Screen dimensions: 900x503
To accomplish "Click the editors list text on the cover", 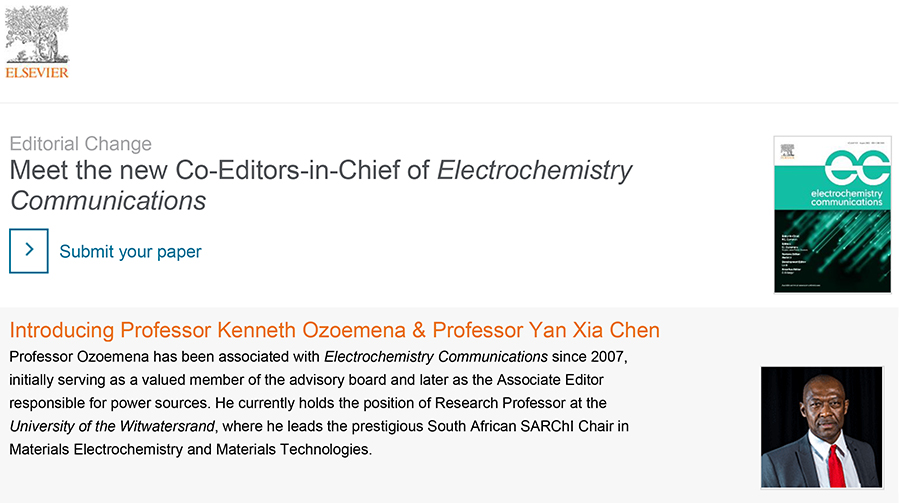I will click(x=795, y=254).
